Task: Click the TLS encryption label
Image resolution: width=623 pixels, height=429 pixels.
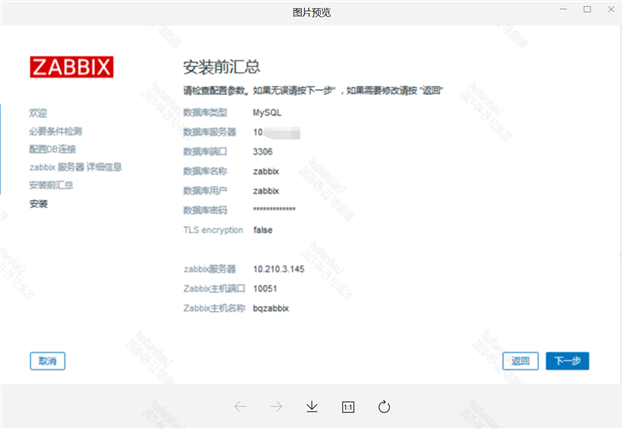Action: (213, 230)
